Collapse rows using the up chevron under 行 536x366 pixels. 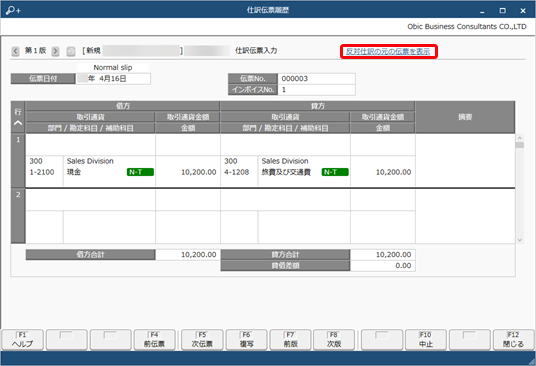pyautogui.click(x=18, y=123)
